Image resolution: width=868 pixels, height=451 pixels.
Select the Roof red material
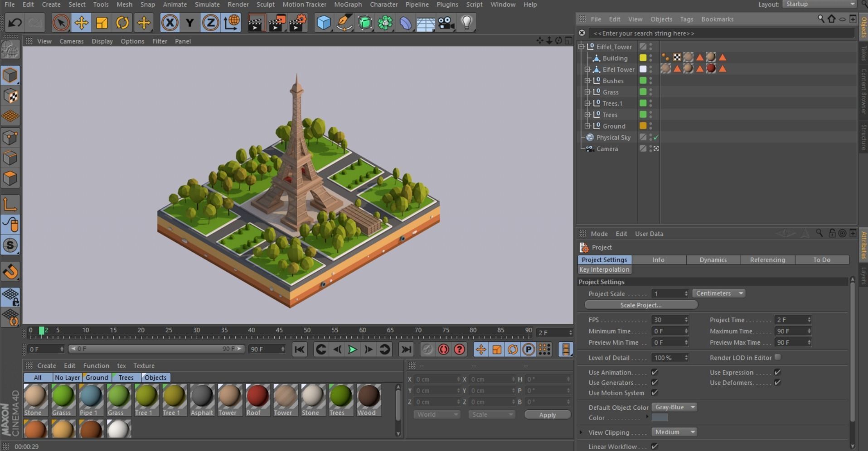coord(257,400)
